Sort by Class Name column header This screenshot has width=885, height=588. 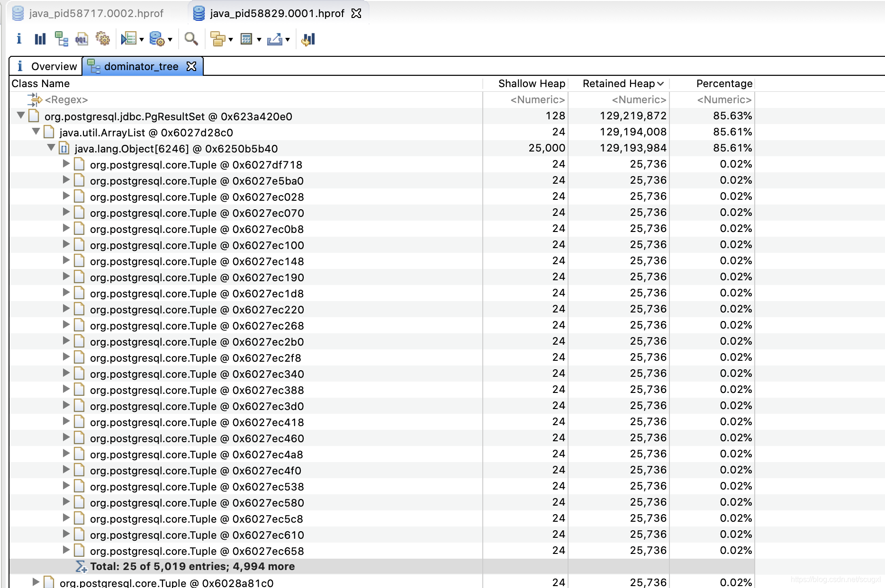click(x=246, y=83)
